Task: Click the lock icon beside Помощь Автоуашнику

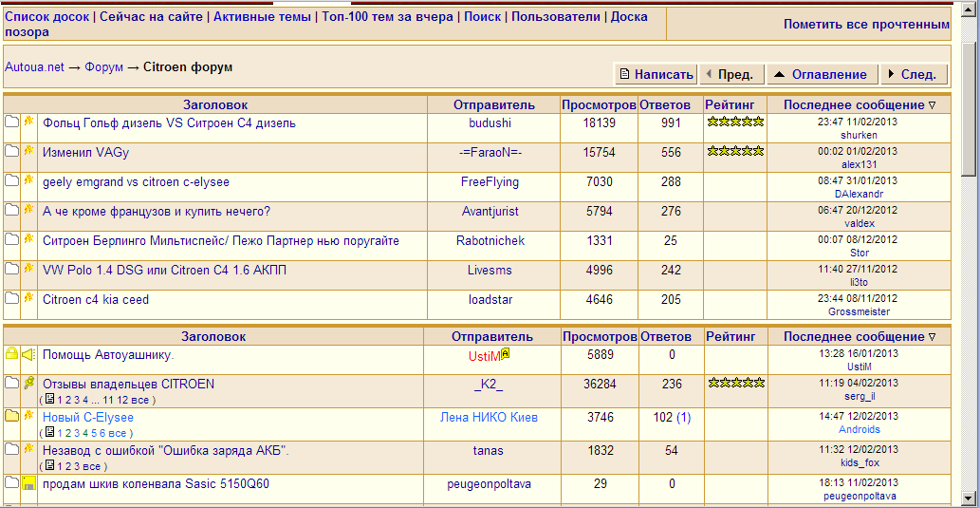Action: tap(11, 354)
